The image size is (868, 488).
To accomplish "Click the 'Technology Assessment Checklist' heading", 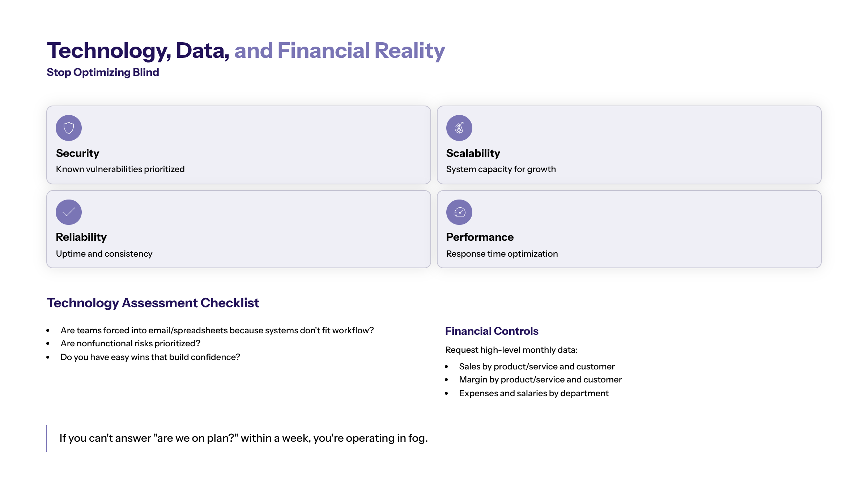I will (x=153, y=303).
